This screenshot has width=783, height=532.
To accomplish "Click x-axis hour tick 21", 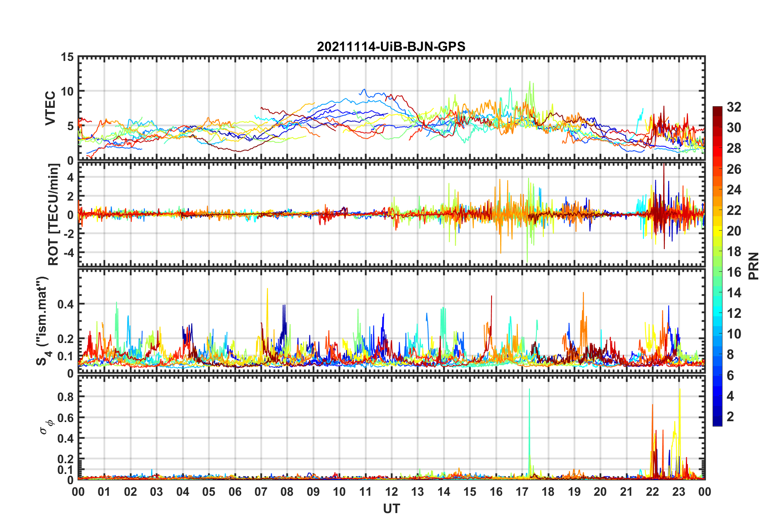I will tap(627, 492).
